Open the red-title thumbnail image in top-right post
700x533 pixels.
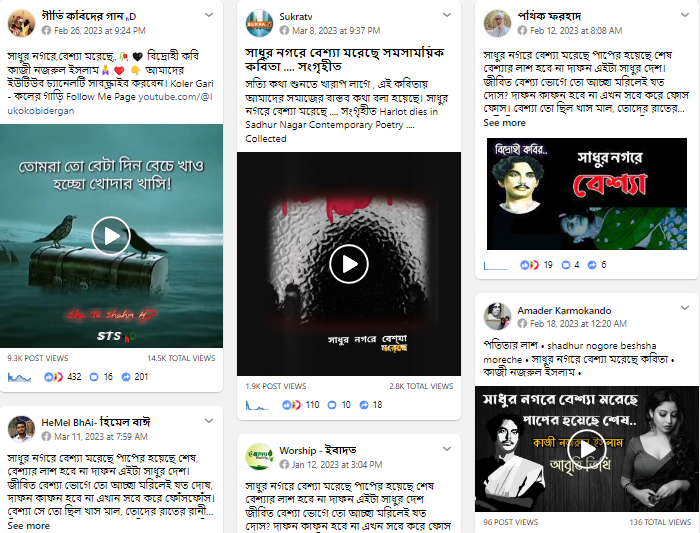(x=587, y=194)
